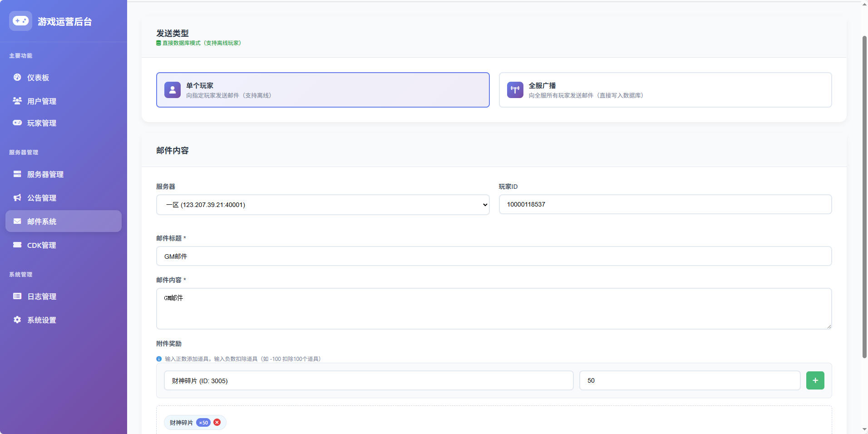The width and height of the screenshot is (868, 434).
Task: Select the 单个玩家 sending mode card
Action: click(323, 90)
